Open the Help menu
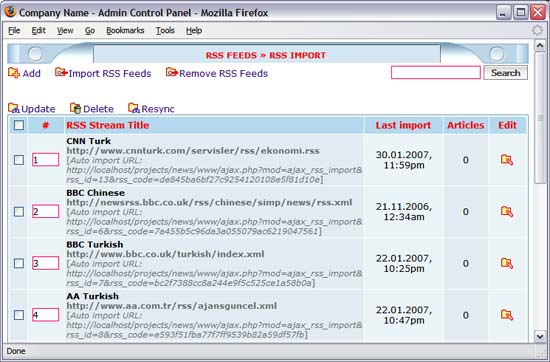The image size is (550, 362). pyautogui.click(x=194, y=31)
